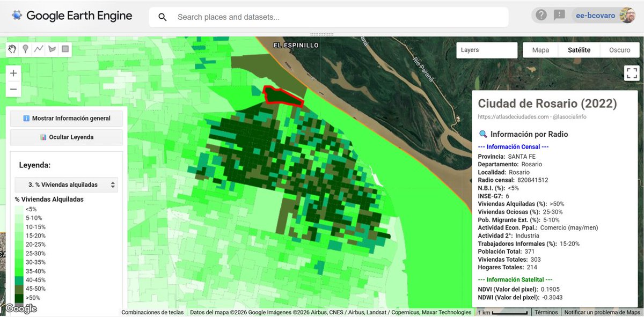The width and height of the screenshot is (644, 317).
Task: Click Ocultar Leyenda button
Action: 67,137
